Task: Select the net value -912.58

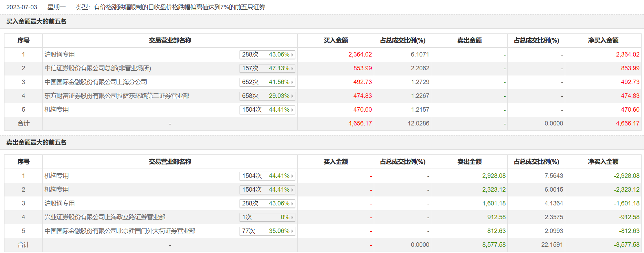Action: (629, 217)
